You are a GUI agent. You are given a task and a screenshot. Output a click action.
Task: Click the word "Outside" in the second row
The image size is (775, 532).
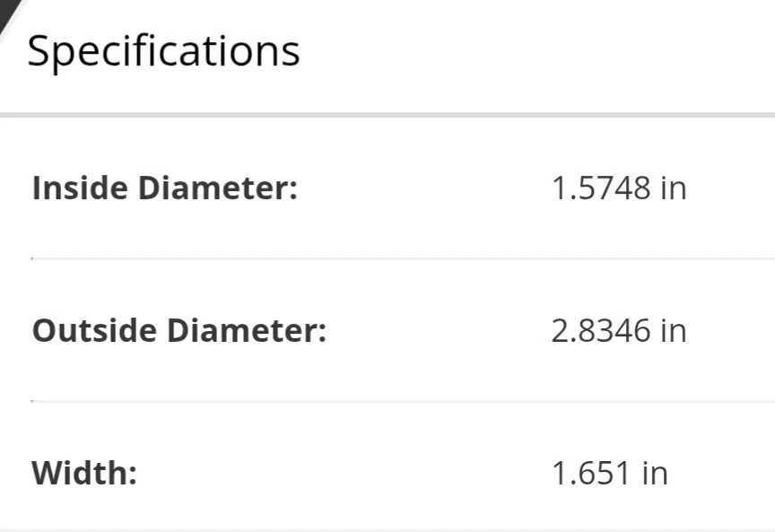point(93,331)
